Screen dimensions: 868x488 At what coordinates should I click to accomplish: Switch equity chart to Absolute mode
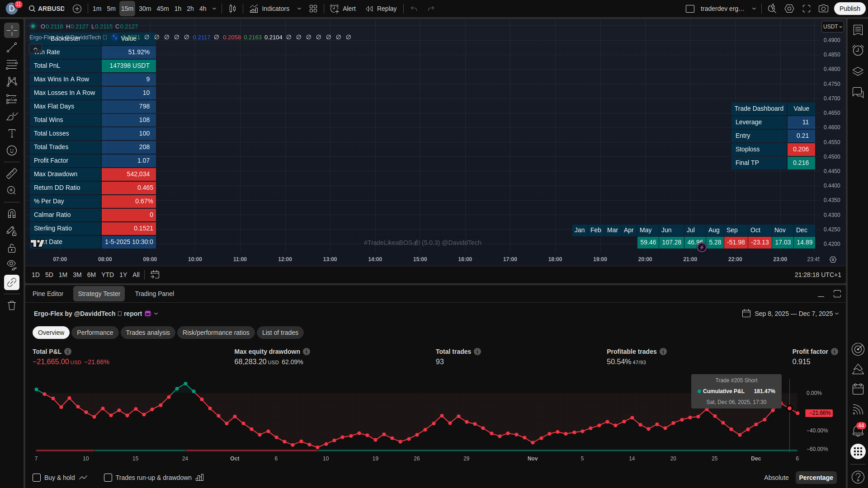point(776,478)
